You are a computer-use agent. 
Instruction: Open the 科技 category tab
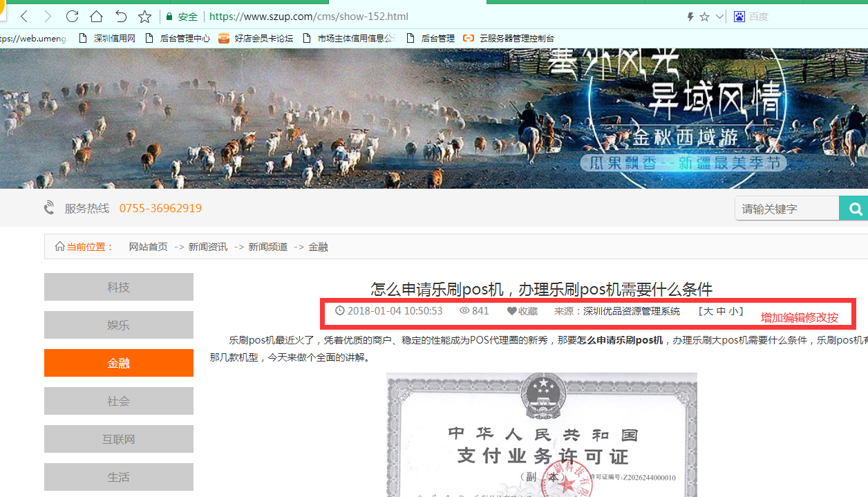(x=119, y=287)
